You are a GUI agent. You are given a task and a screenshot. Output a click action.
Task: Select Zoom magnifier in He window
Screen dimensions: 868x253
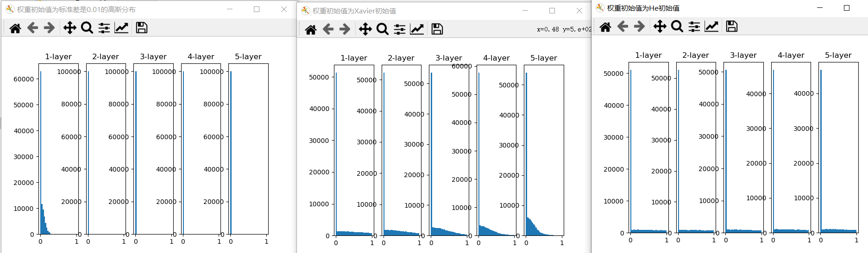tap(677, 27)
